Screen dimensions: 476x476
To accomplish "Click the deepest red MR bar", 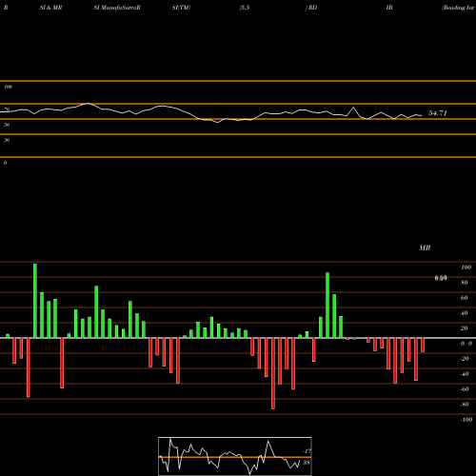I will tap(273, 373).
